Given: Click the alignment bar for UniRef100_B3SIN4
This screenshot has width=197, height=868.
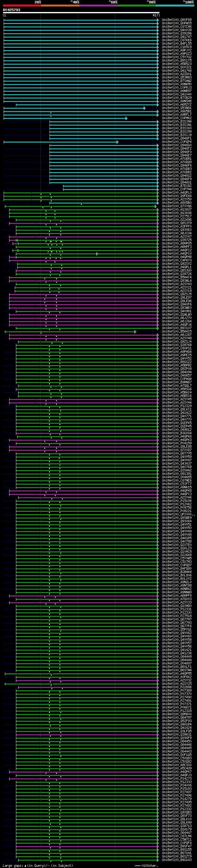Looking at the screenshot, I should pos(104,122).
